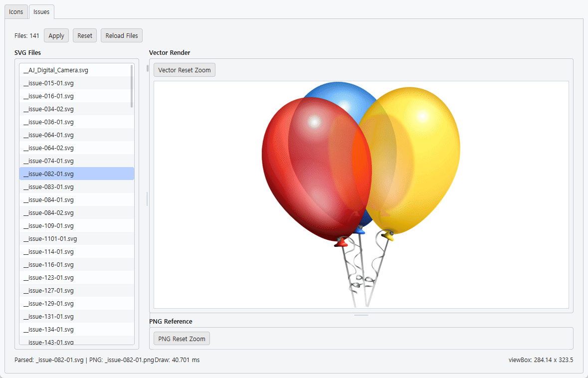This screenshot has width=588, height=378.
Task: Click Reload Files button
Action: point(122,35)
